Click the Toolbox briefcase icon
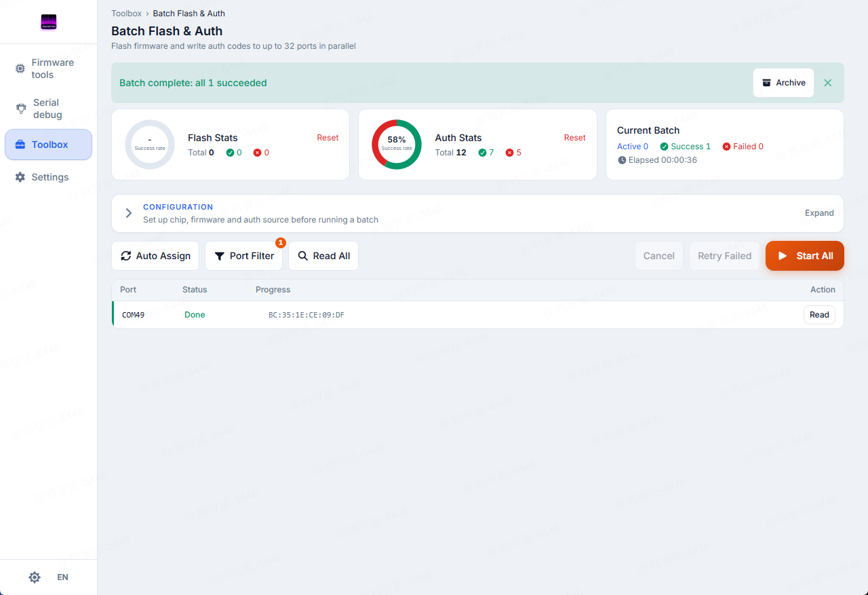This screenshot has height=595, width=868. (x=20, y=145)
